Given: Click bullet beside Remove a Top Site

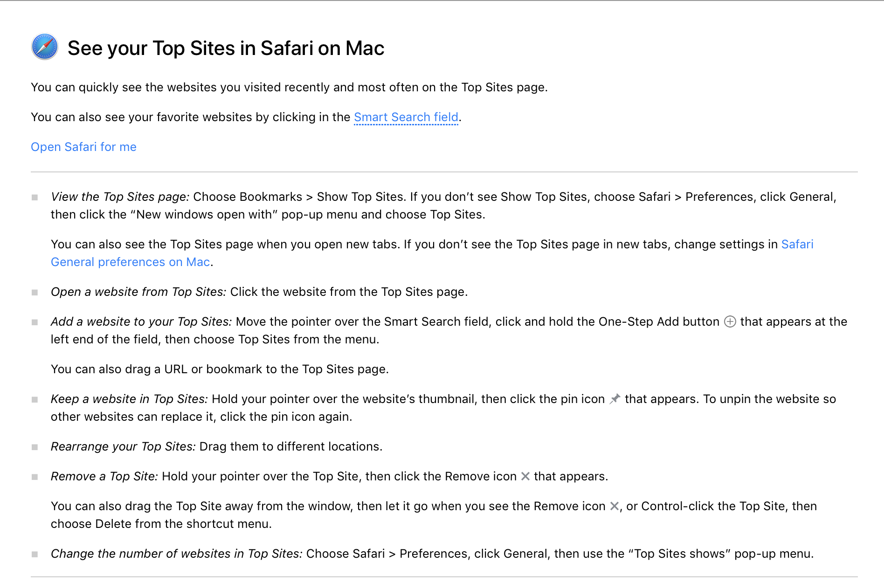Looking at the screenshot, I should pos(35,477).
